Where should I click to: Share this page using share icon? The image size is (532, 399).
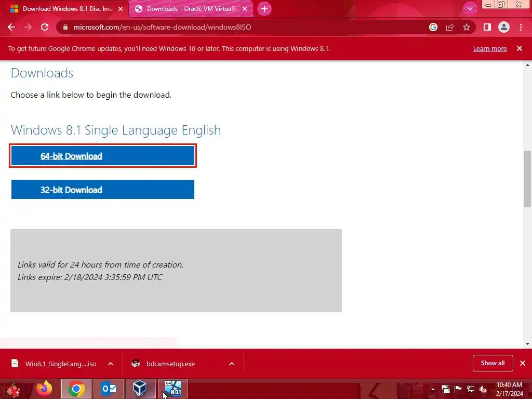pyautogui.click(x=450, y=27)
